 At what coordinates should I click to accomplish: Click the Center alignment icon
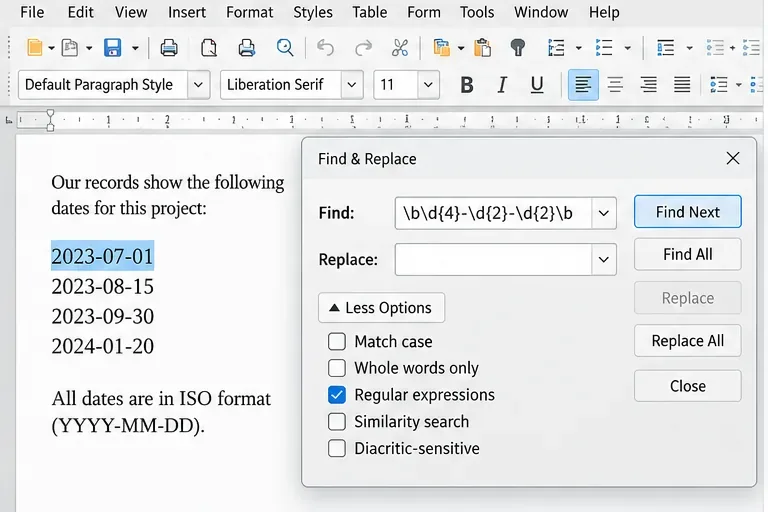(615, 85)
